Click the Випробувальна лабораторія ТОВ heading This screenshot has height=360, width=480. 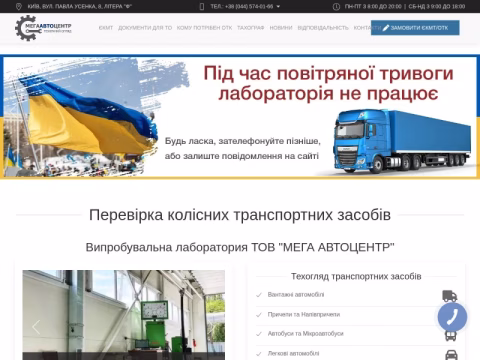(x=240, y=248)
